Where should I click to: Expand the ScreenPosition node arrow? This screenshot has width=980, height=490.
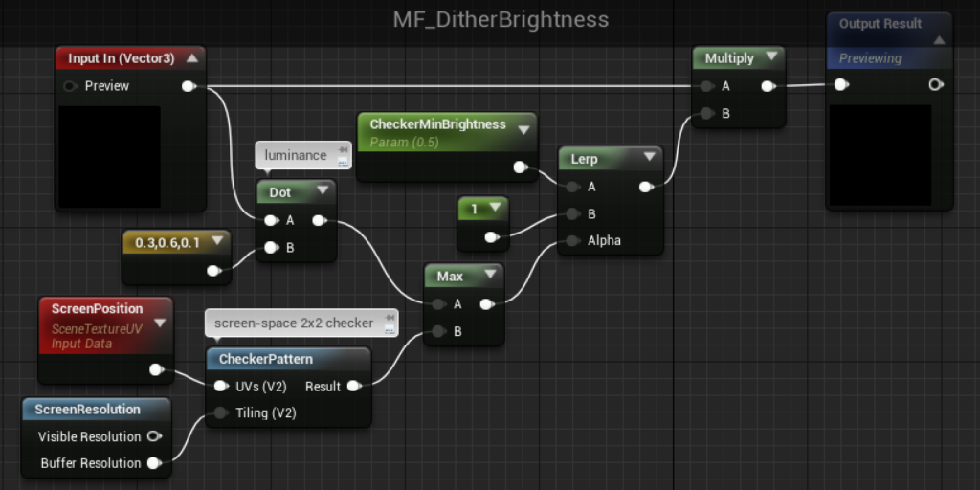[160, 323]
